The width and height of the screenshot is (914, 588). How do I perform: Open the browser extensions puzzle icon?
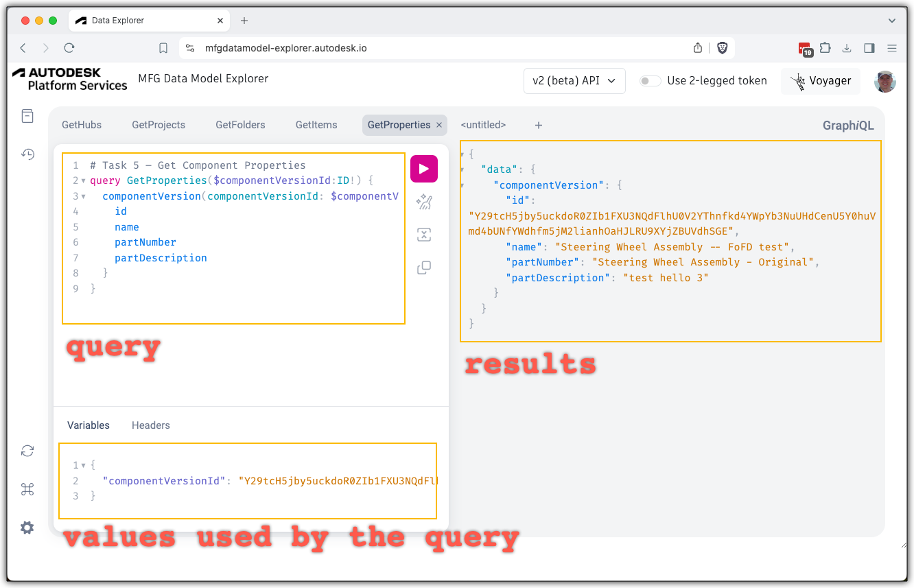point(825,48)
